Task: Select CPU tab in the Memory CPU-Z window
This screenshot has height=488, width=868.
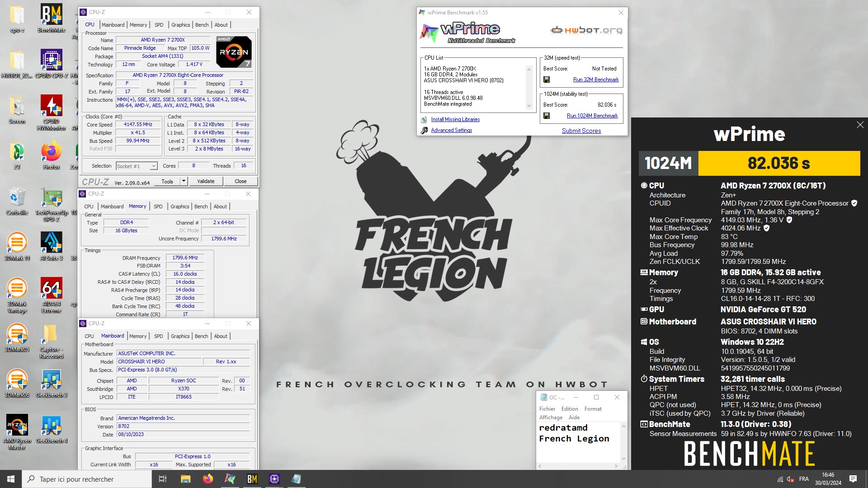Action: pos(89,206)
